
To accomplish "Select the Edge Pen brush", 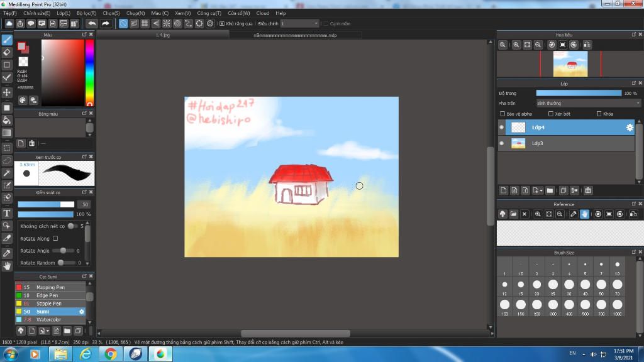I will click(x=50, y=295).
